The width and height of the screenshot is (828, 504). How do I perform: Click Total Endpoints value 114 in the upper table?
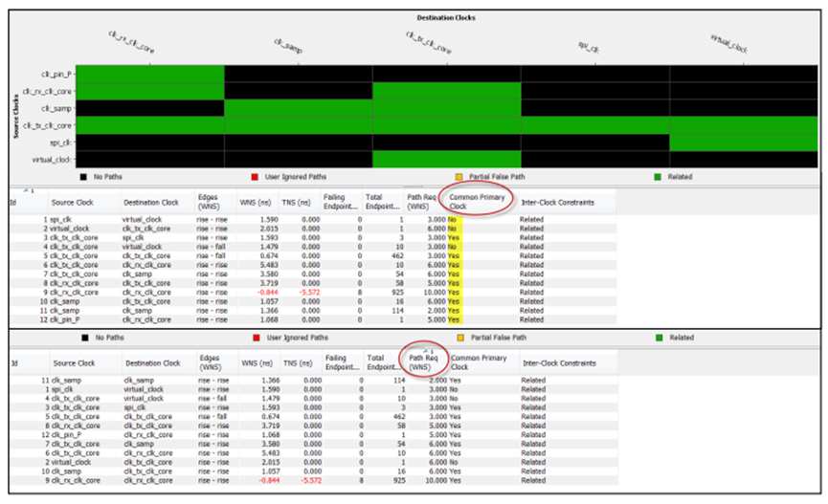click(397, 311)
